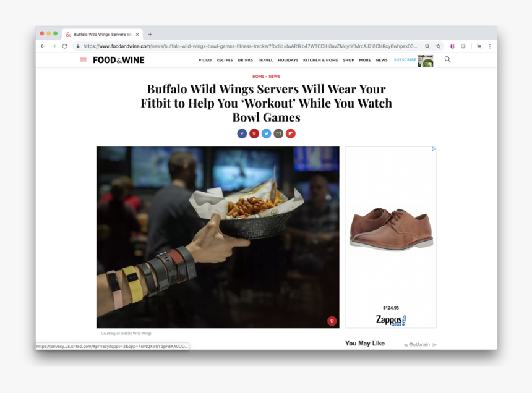Click the Zappos logo in the ad
The height and width of the screenshot is (393, 532).
pos(391,320)
